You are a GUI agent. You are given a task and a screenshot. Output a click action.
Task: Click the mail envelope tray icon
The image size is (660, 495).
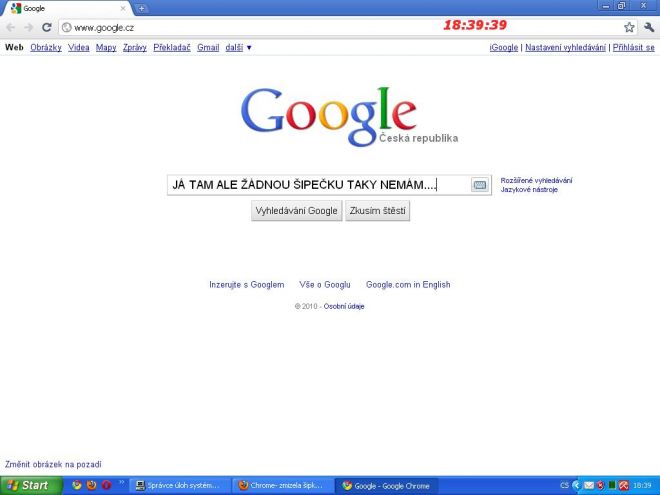point(589,485)
